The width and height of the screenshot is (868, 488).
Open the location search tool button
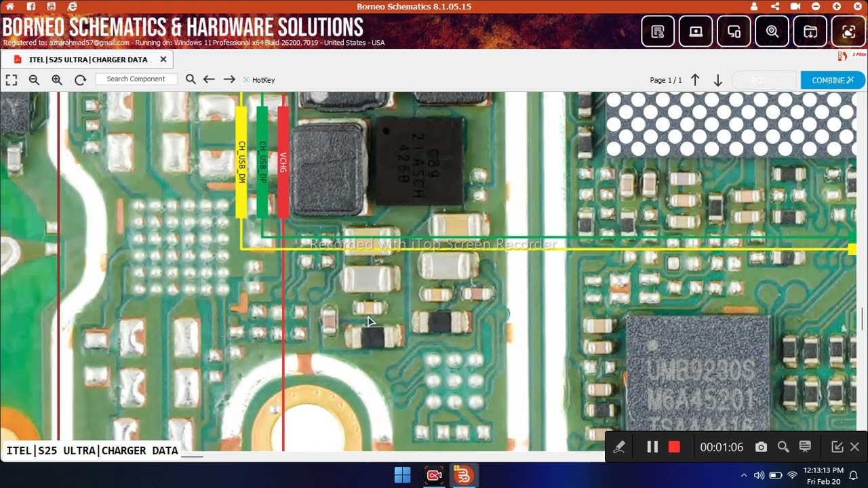[772, 31]
